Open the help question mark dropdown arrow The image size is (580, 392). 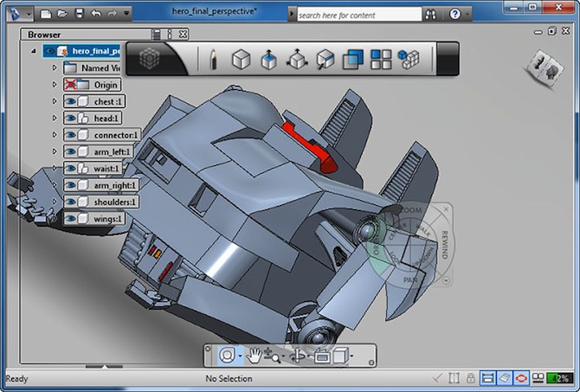467,15
